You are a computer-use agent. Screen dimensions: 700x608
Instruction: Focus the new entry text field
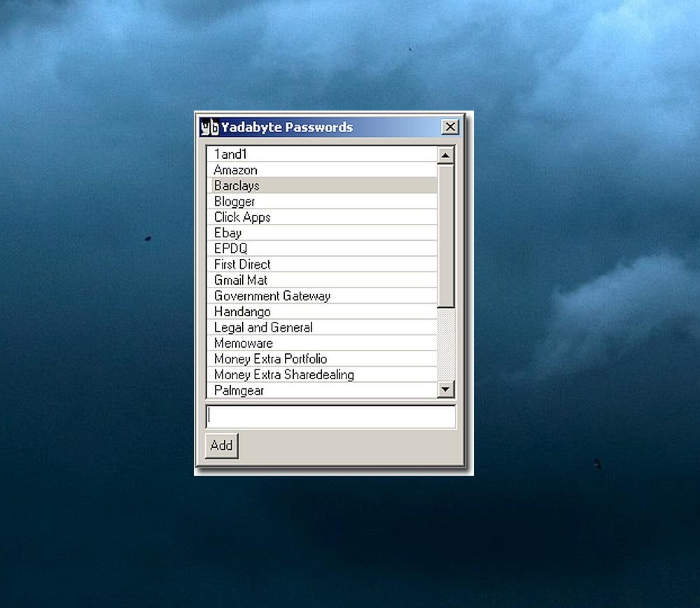pyautogui.click(x=331, y=416)
